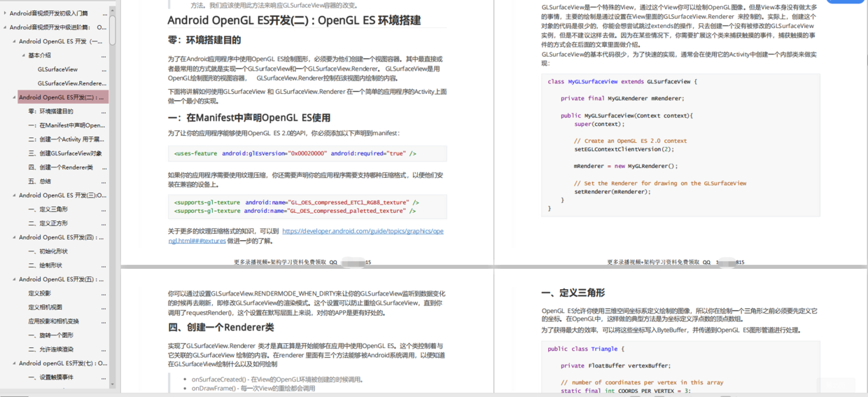The height and width of the screenshot is (397, 868).
Task: Click the bookmark panel scrollbar down arrow
Action: 113,384
